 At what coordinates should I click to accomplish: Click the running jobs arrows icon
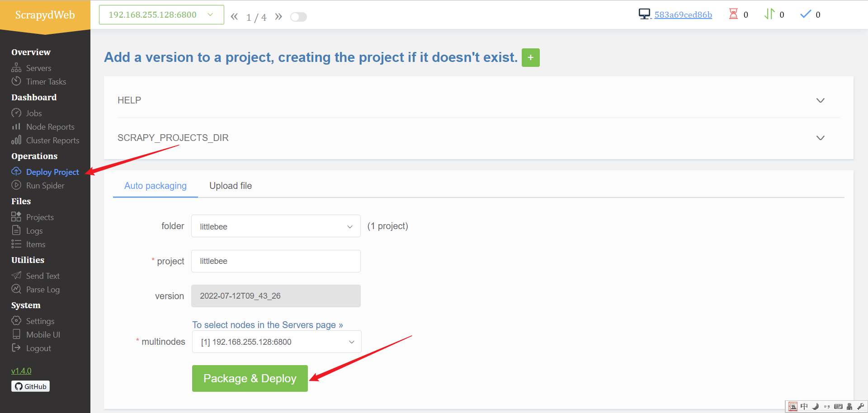coord(769,14)
